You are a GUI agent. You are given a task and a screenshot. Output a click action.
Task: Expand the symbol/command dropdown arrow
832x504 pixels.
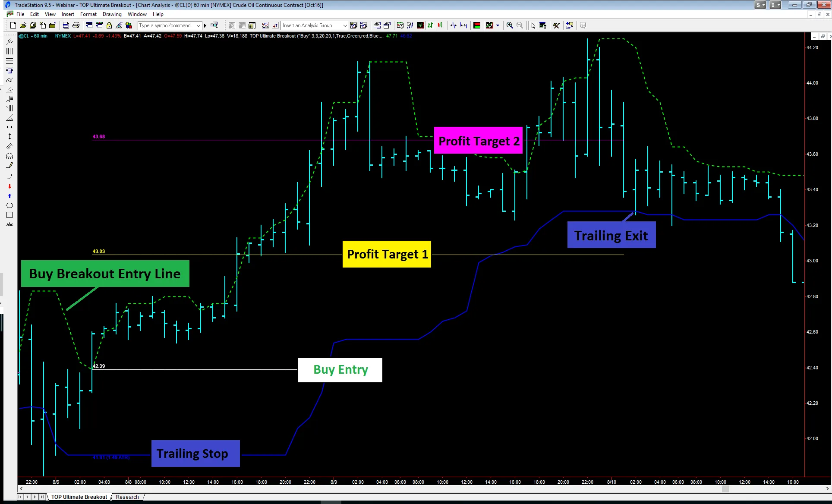[x=199, y=25]
